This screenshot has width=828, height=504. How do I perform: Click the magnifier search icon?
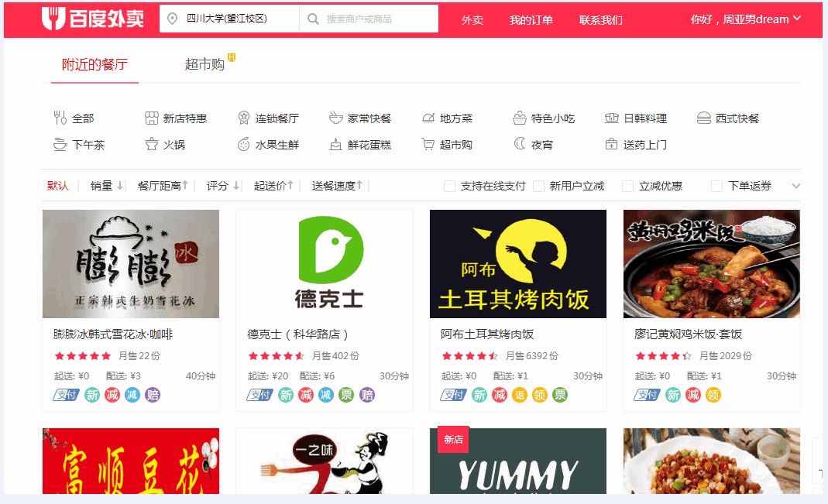[x=313, y=19]
